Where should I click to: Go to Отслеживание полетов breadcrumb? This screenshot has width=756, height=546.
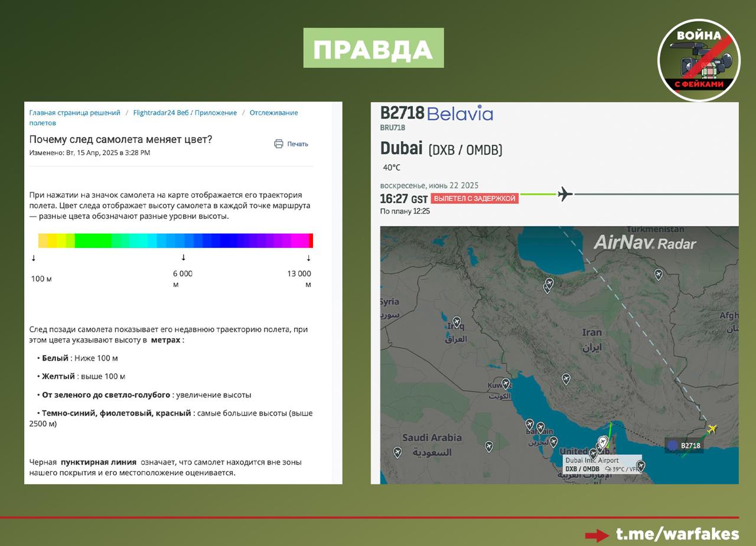pyautogui.click(x=273, y=113)
